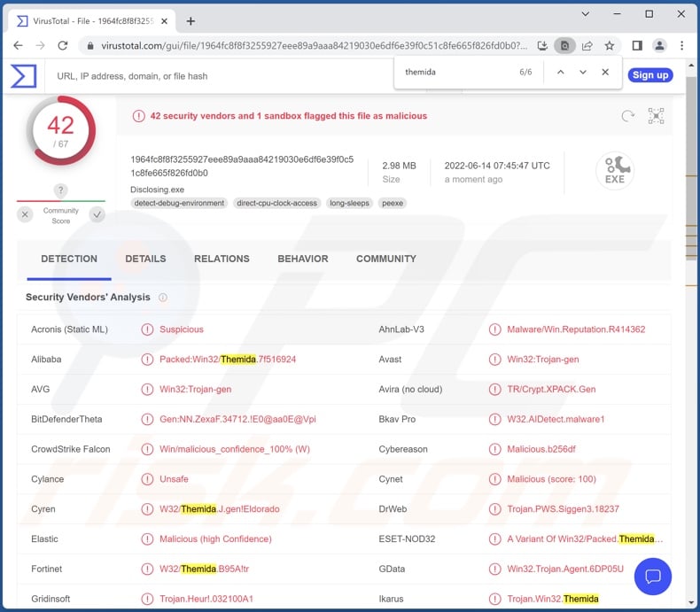Click the direct-cpu-clock-access tag
The width and height of the screenshot is (700, 612).
[x=276, y=203]
